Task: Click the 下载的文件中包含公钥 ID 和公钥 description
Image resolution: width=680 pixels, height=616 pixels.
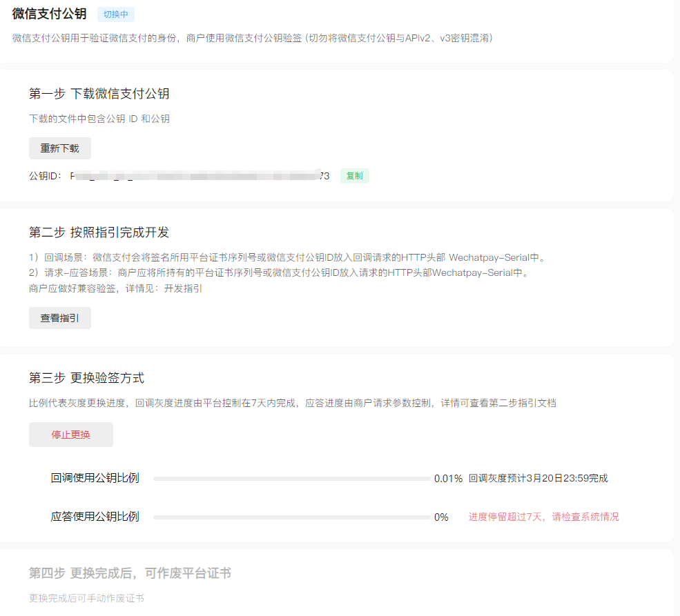Action: (x=99, y=119)
